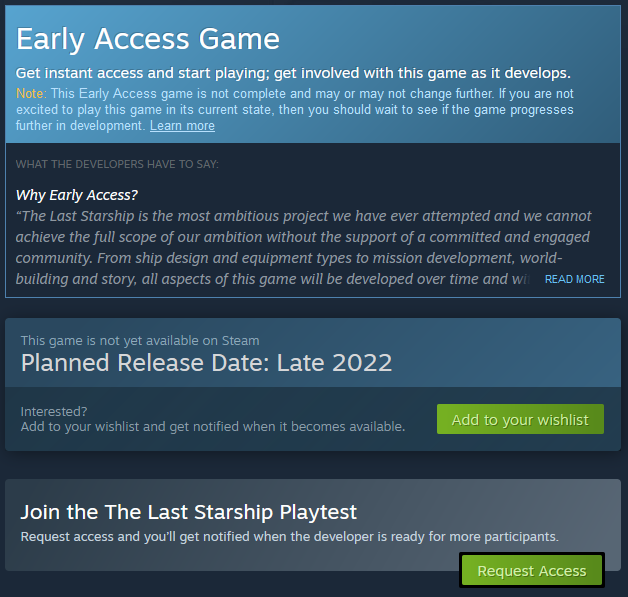This screenshot has width=628, height=597.
Task: Click the Why Early Access? heading
Action: tap(77, 194)
